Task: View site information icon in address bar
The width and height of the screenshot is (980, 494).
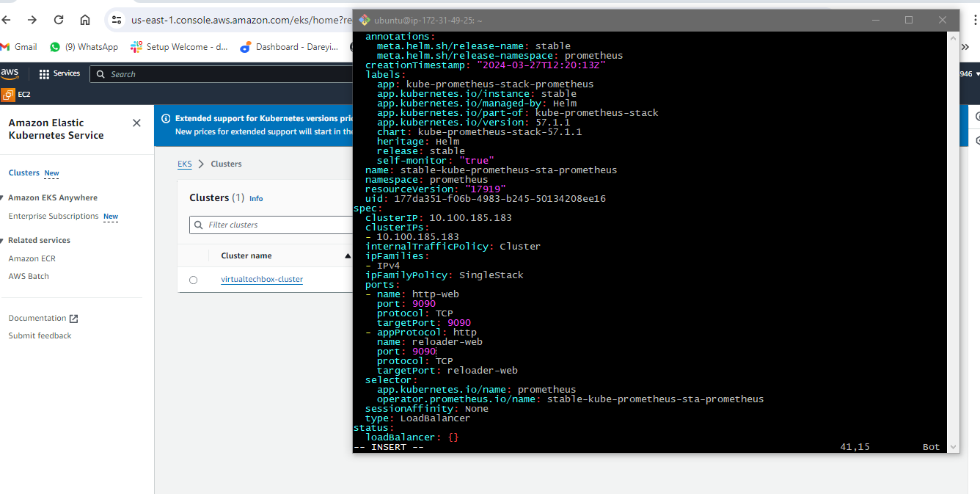Action: [x=117, y=20]
